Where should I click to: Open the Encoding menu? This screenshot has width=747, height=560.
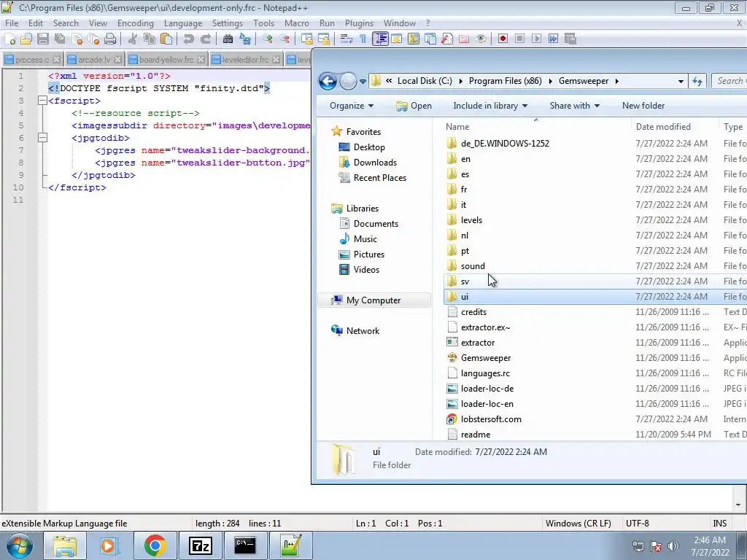pyautogui.click(x=135, y=23)
